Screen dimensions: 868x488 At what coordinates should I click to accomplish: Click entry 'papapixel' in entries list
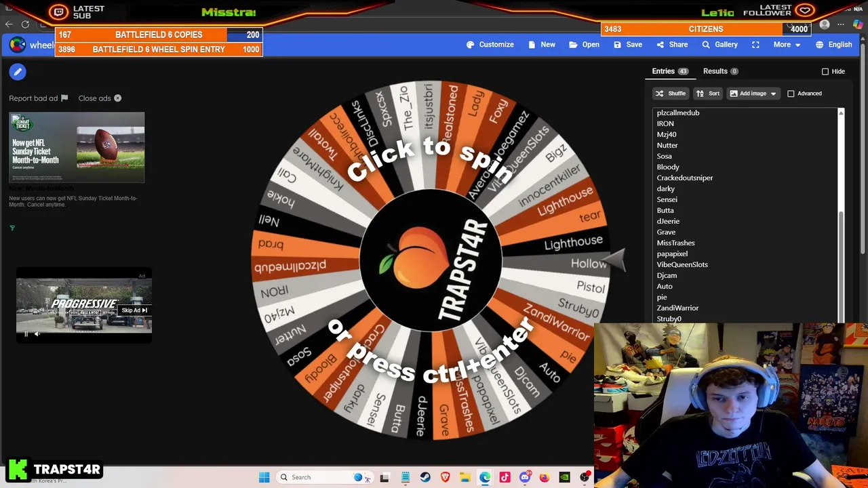tap(672, 253)
